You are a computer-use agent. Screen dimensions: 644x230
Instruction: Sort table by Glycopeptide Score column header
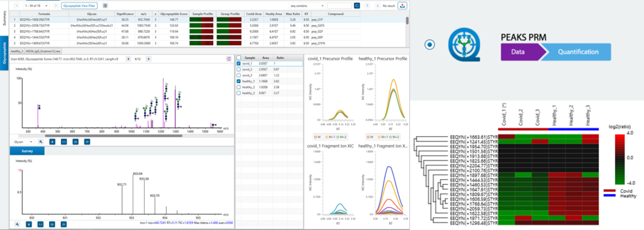[x=173, y=14]
